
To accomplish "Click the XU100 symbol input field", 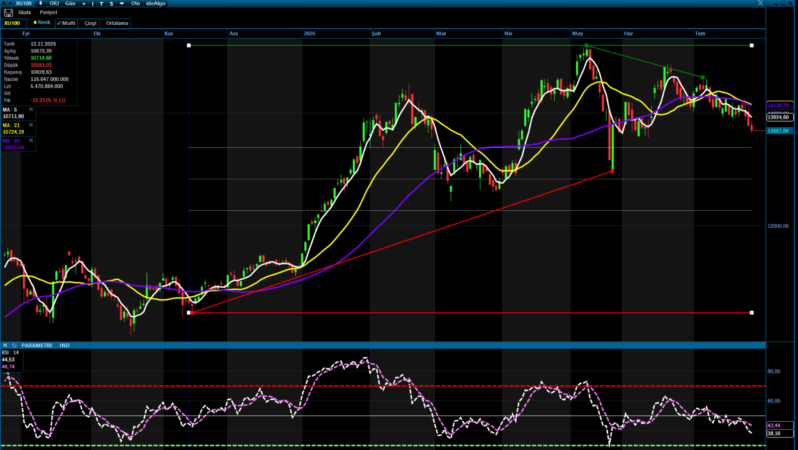I will [14, 23].
